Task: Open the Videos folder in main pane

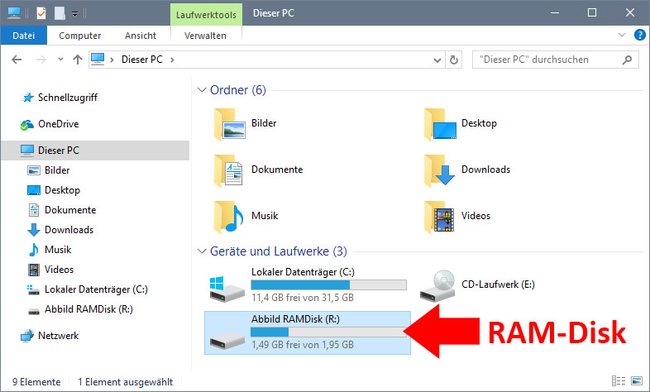Action: (x=457, y=216)
